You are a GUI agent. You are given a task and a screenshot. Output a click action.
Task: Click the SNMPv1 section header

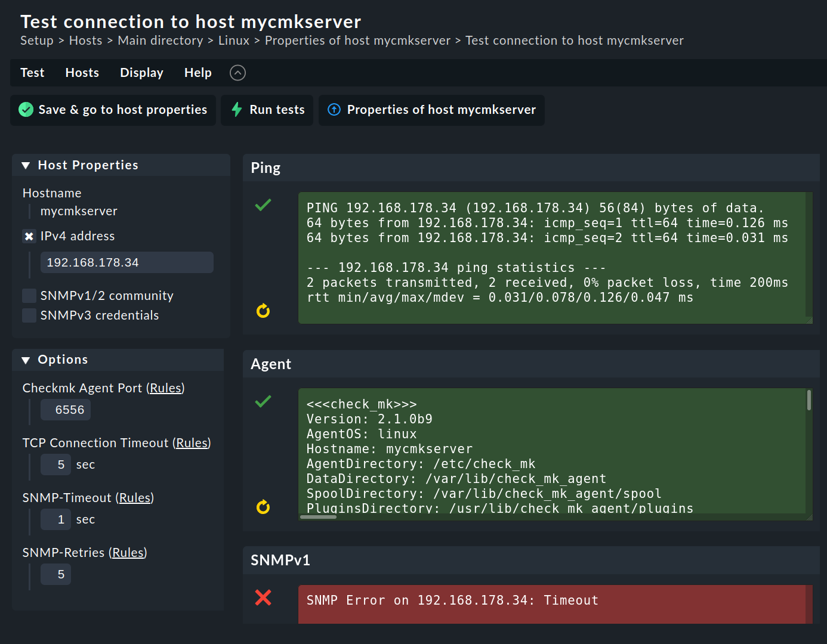pos(531,561)
